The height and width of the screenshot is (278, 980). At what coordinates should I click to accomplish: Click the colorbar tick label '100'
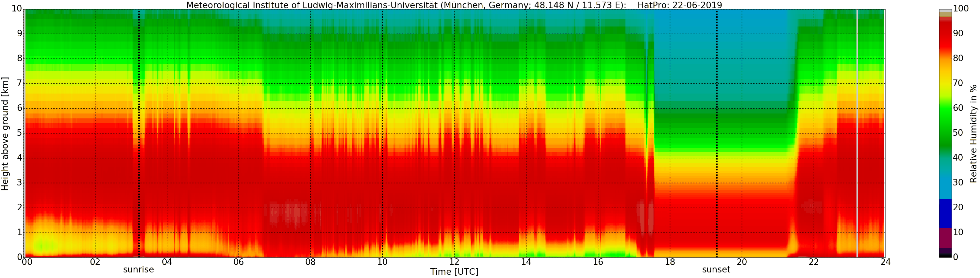[x=961, y=9]
